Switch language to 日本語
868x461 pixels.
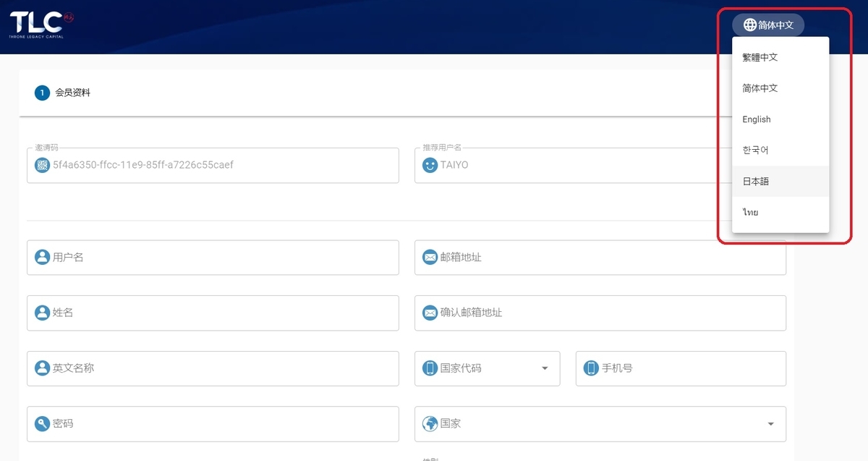tap(780, 182)
